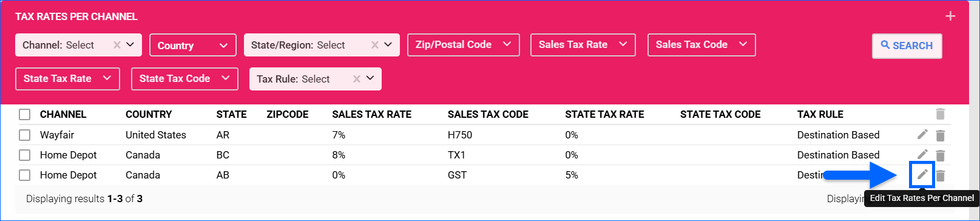Clear the Tax Rule filter selection
Screen dimensions: 980x221
[357, 79]
